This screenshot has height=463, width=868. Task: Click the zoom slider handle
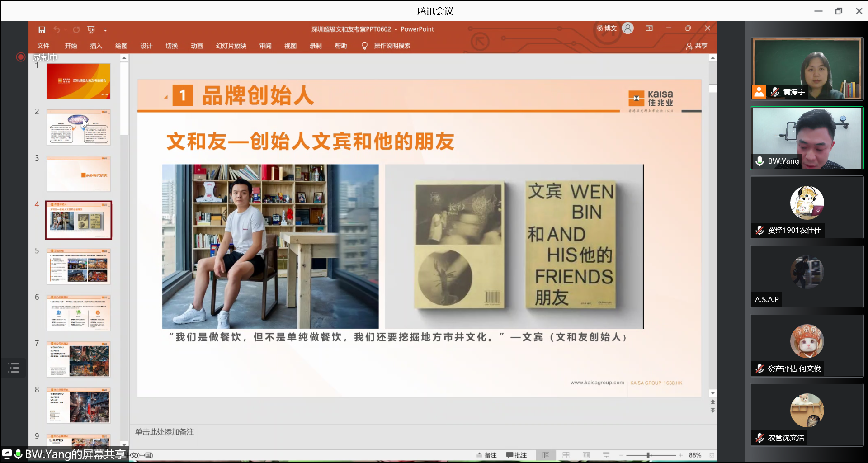[649, 455]
